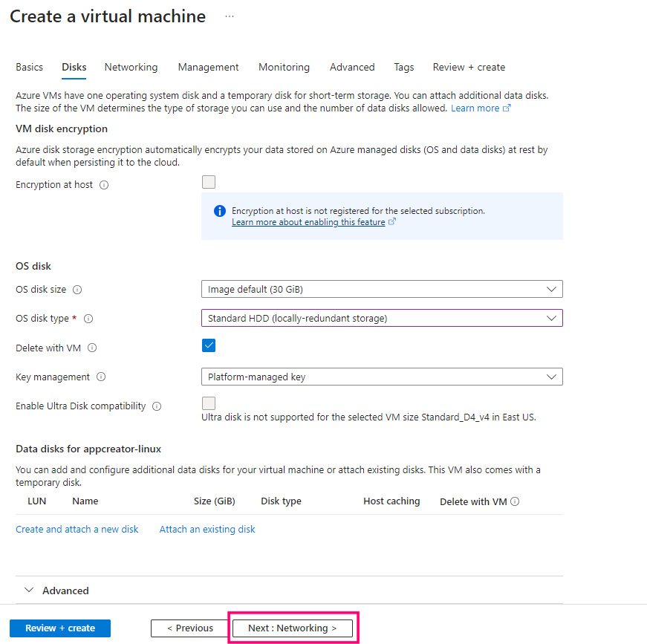647x644 pixels.
Task: Uncheck the Delete with VM checkbox
Action: 209,345
